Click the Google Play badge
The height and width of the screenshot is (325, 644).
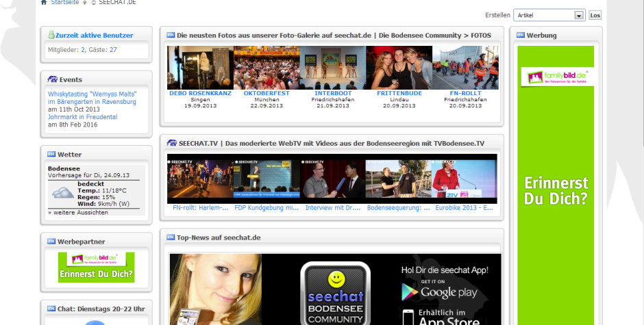439,291
